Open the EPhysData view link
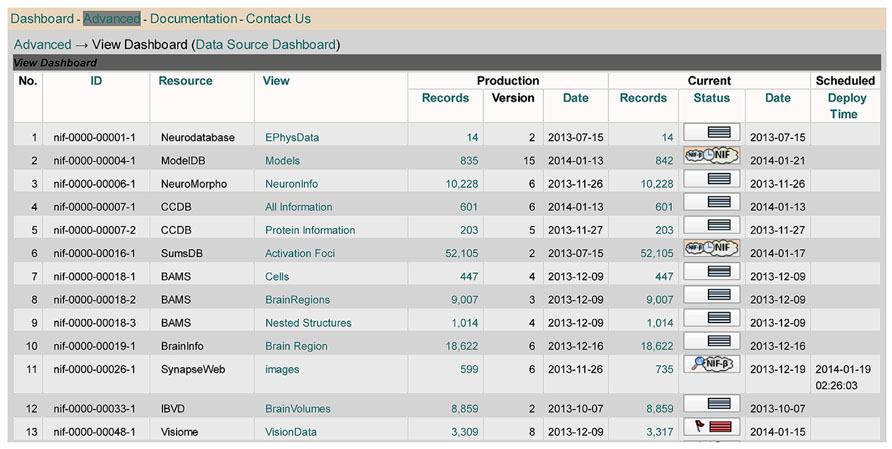Viewport: 892px width, 449px height. 292,137
